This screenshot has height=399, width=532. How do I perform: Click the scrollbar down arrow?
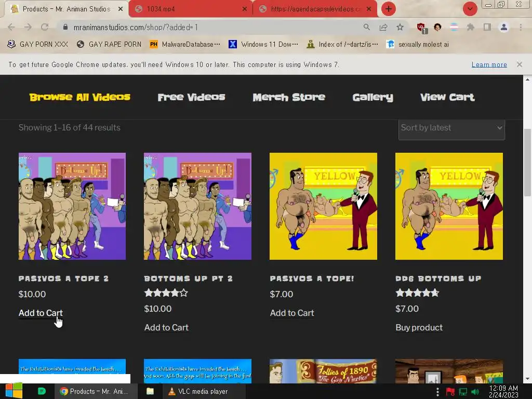[x=527, y=379]
